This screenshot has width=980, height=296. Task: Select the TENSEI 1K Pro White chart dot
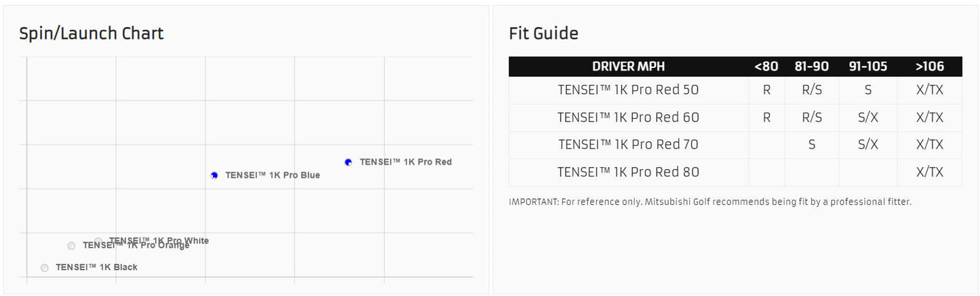[x=98, y=241]
